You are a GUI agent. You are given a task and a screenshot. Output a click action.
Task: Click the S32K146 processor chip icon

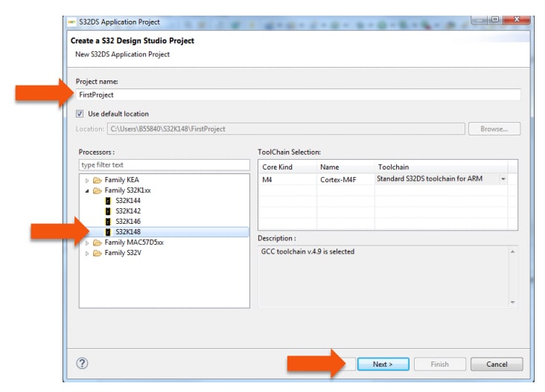pyautogui.click(x=109, y=222)
